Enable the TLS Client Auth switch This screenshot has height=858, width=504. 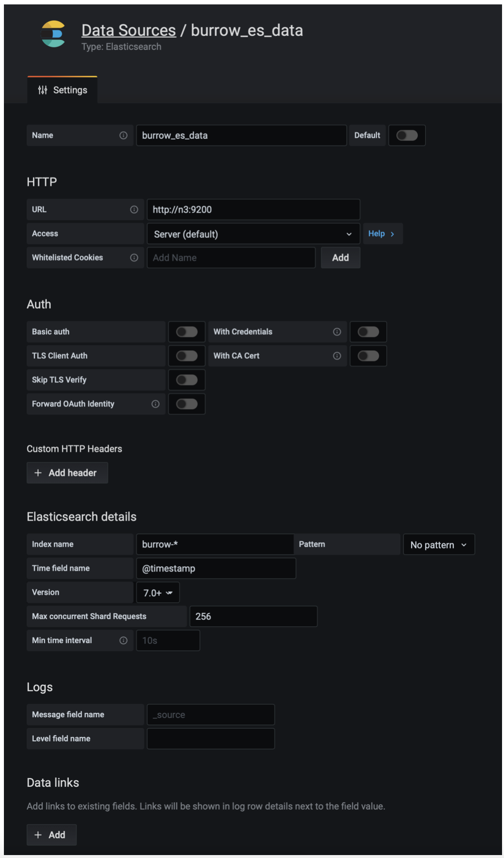coord(187,356)
